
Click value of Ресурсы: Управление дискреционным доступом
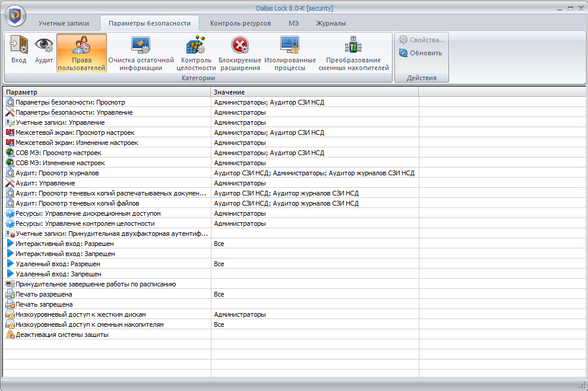pos(240,213)
